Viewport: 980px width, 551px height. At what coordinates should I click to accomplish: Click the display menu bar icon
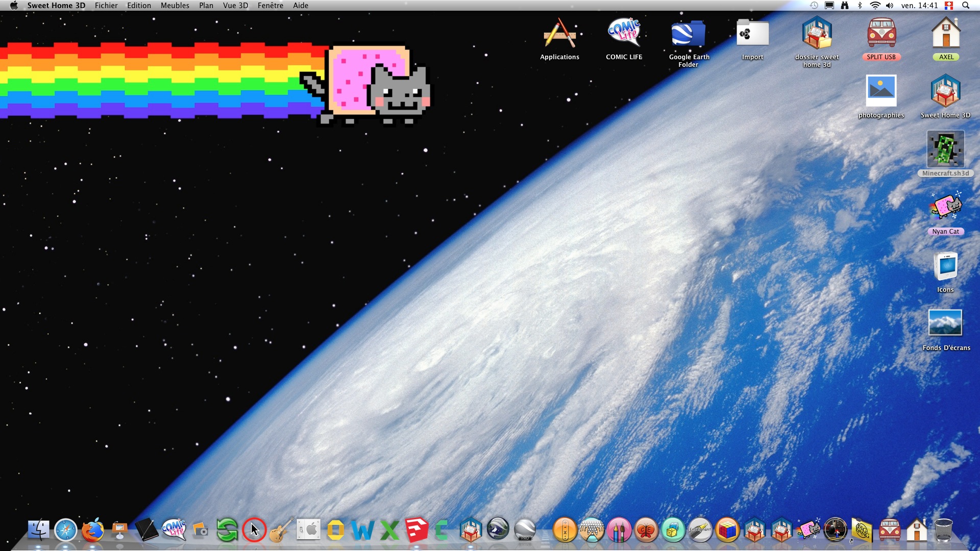point(829,6)
